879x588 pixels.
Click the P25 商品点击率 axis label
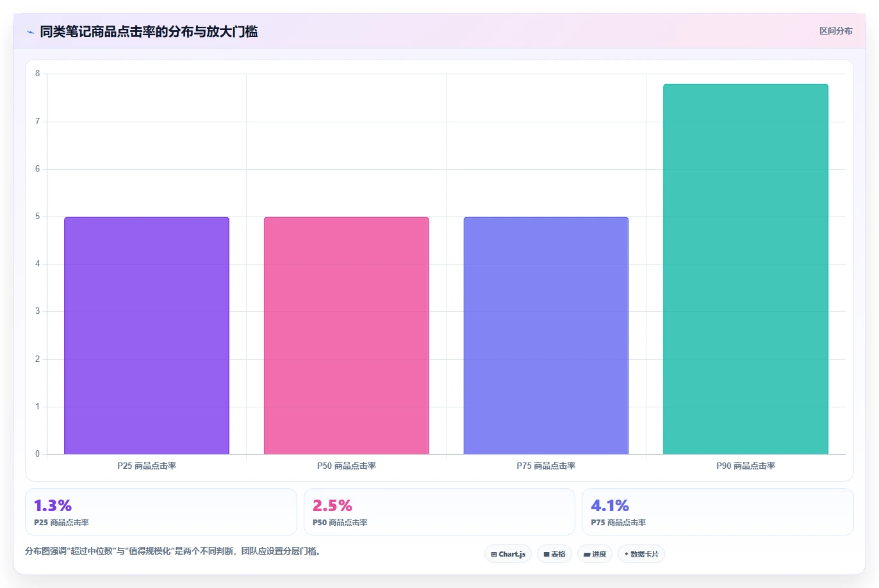[x=147, y=466]
